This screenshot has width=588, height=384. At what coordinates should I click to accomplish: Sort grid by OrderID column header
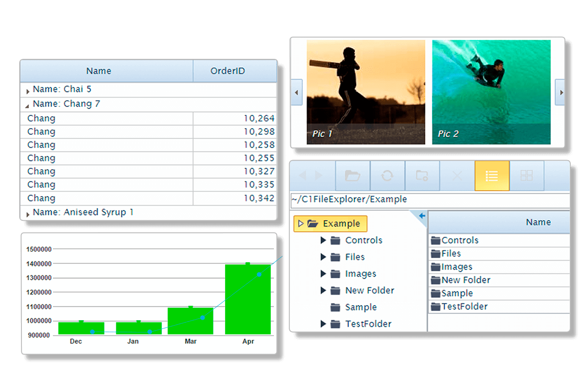(x=235, y=71)
